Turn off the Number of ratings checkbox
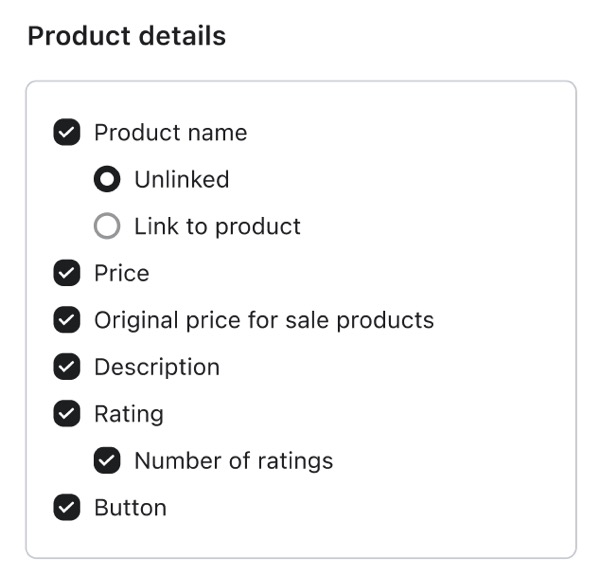Screen dimensions: 600x576 [107, 461]
